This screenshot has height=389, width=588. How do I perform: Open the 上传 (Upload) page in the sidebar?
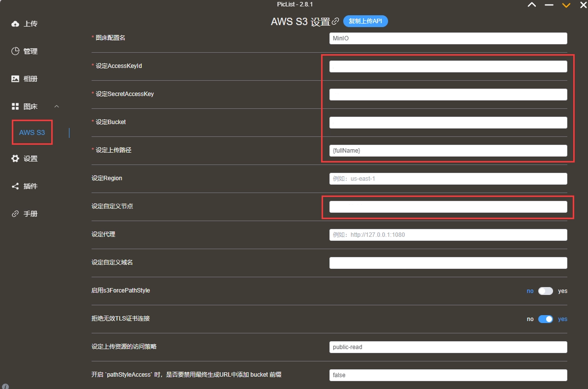tap(24, 23)
